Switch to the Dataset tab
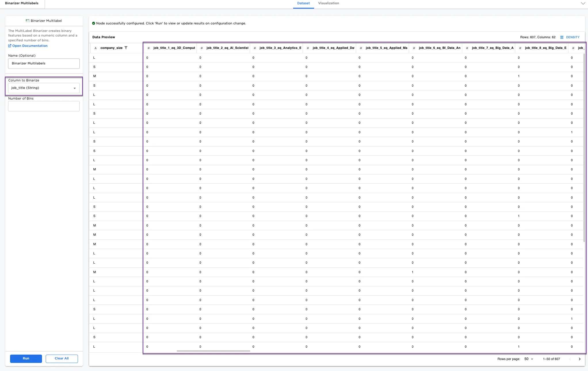Viewport: 588px width, 371px height. [x=303, y=3]
